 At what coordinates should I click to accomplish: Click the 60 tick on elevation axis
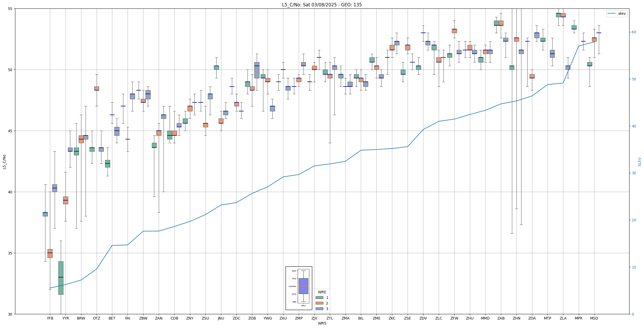click(x=634, y=32)
